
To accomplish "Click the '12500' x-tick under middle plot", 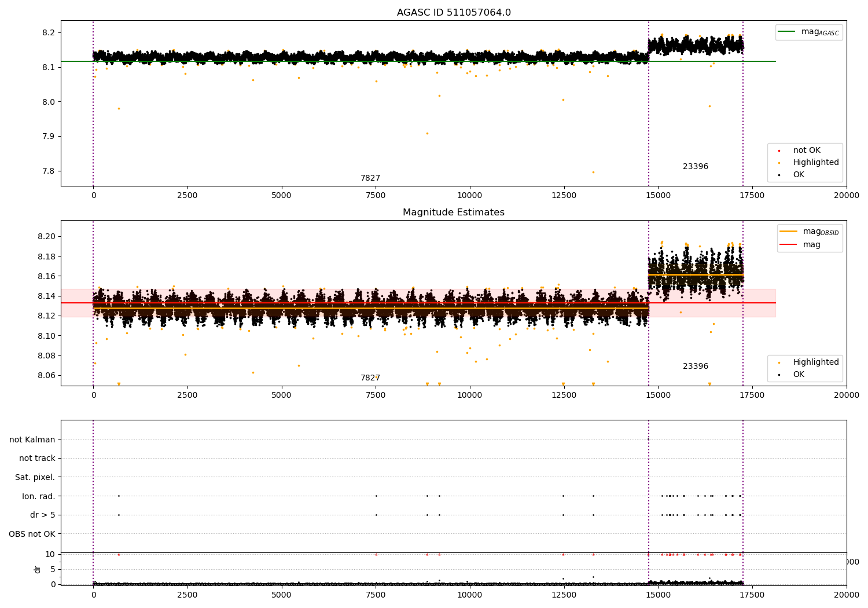I will [x=564, y=395].
